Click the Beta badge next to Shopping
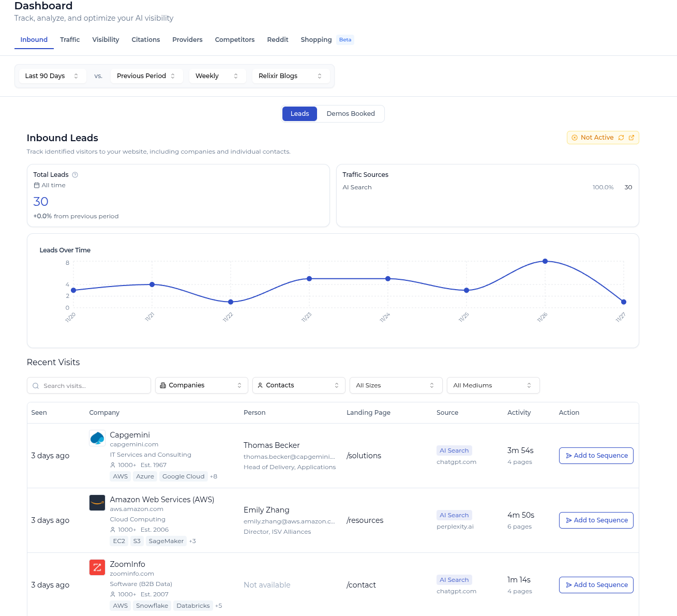 (x=345, y=40)
